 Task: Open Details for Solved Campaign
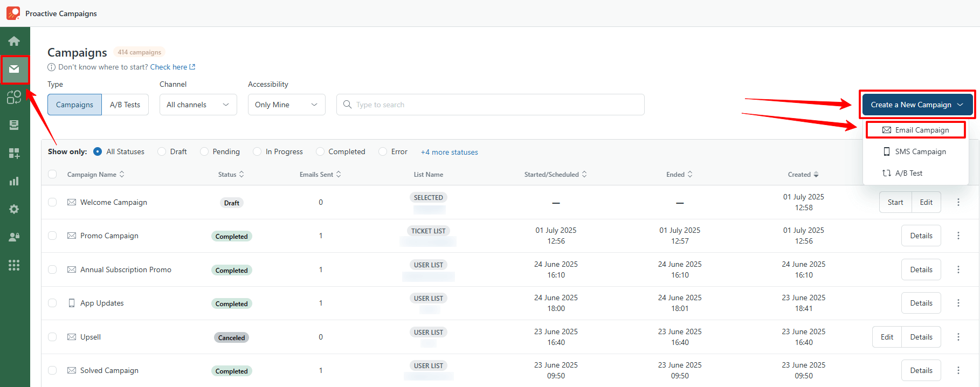click(921, 370)
